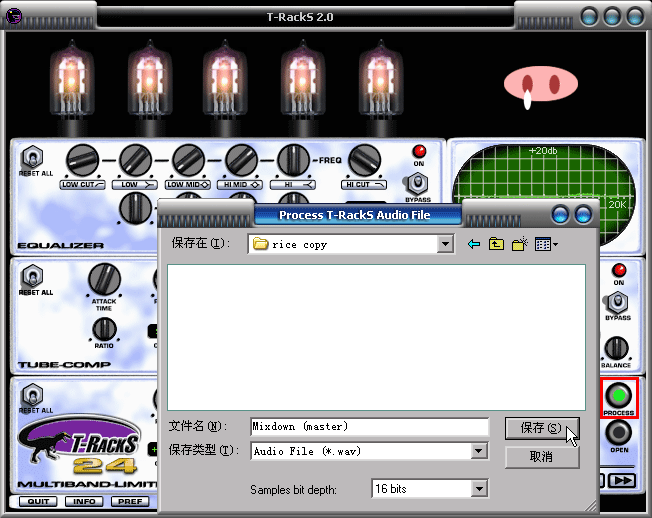This screenshot has width=652, height=518.
Task: Click the rice copy folder icon
Action: click(x=261, y=244)
